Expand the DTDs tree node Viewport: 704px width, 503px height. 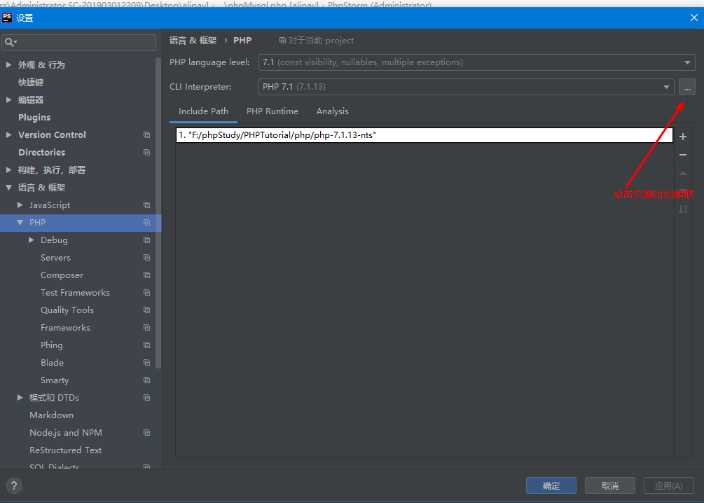(x=20, y=397)
